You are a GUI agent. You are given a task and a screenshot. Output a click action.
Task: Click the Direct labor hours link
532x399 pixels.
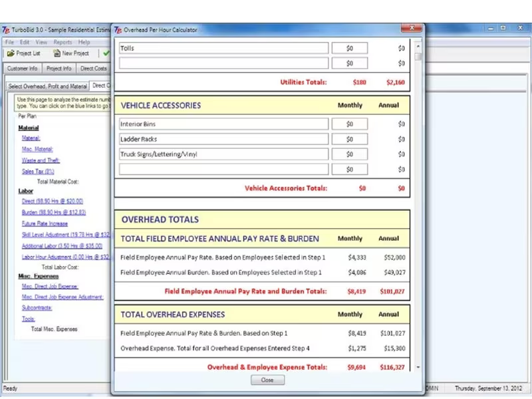(x=53, y=201)
